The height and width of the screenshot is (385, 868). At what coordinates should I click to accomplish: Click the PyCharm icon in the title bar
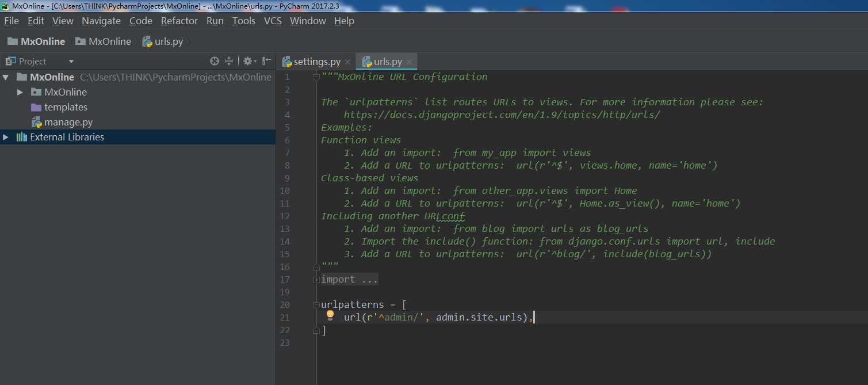coord(5,6)
